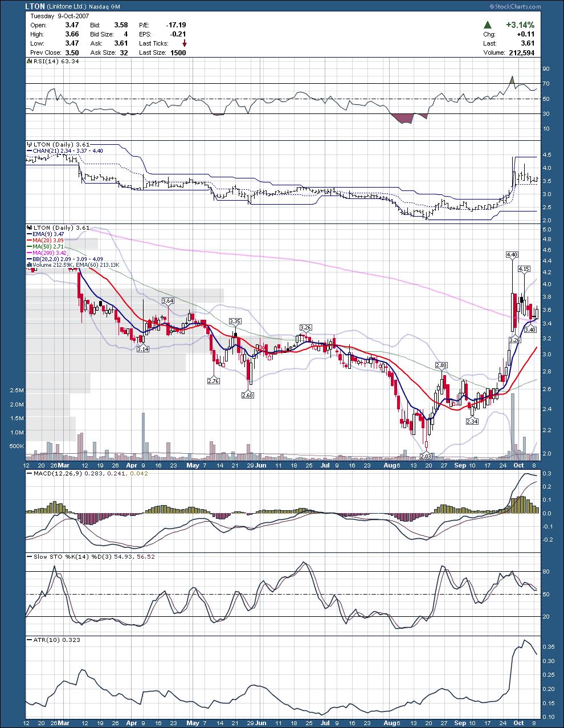
Task: Click the green up-triangle change indicator
Action: [488, 25]
